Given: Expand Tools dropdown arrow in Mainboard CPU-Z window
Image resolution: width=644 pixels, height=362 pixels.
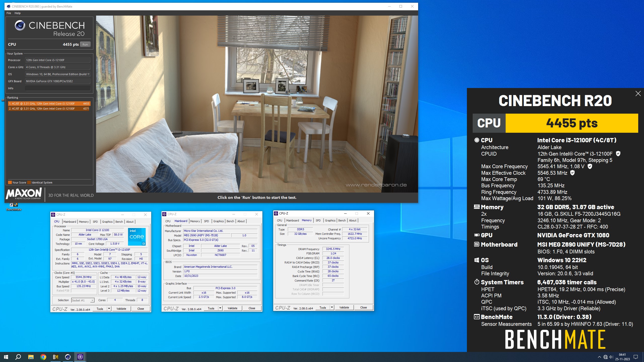Looking at the screenshot, I should click(220, 308).
